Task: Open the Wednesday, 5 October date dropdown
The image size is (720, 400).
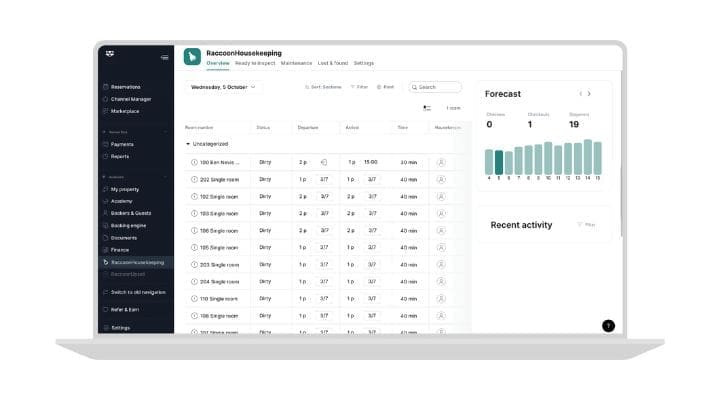Action: click(224, 87)
